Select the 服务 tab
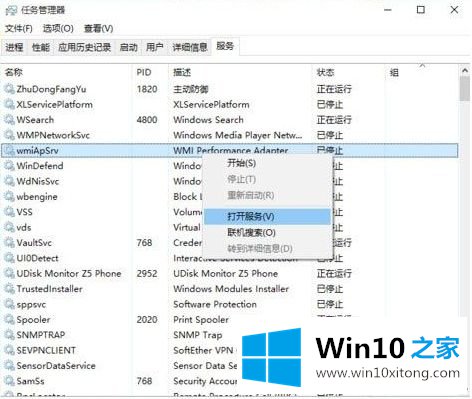 point(225,46)
